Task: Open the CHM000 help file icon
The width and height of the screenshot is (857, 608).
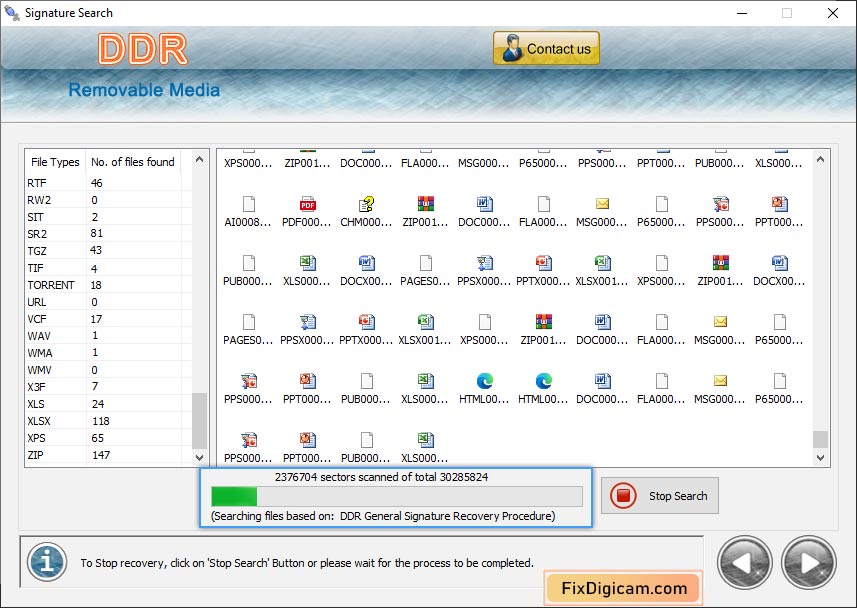Action: pyautogui.click(x=366, y=204)
